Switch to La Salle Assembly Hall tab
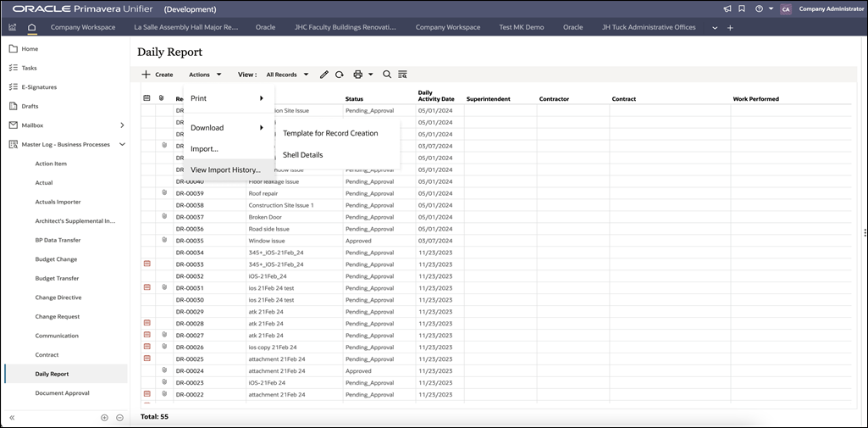868x428 pixels. click(186, 27)
